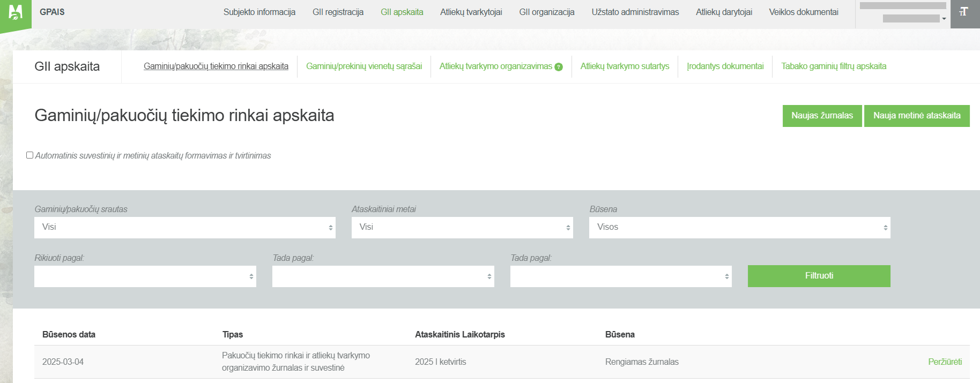Screen dimensions: 980x383
Task: Switch to the Įrodantys dokumentai tab
Action: pyautogui.click(x=725, y=66)
